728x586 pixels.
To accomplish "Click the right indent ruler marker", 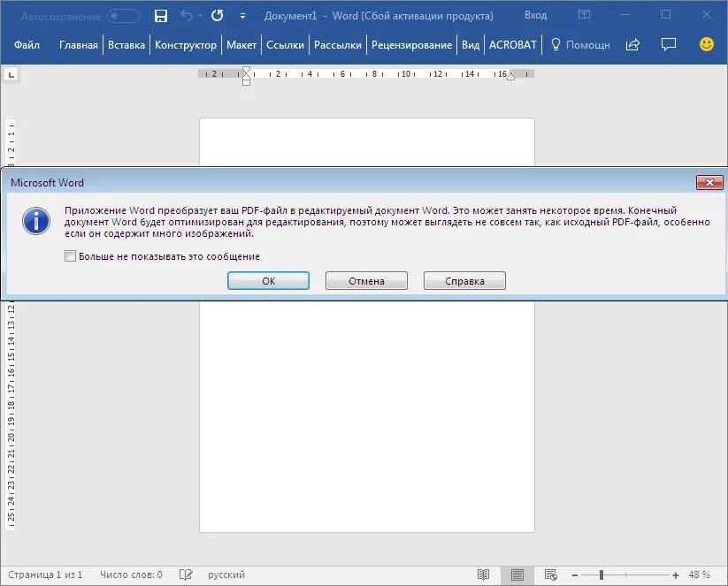I will (510, 76).
